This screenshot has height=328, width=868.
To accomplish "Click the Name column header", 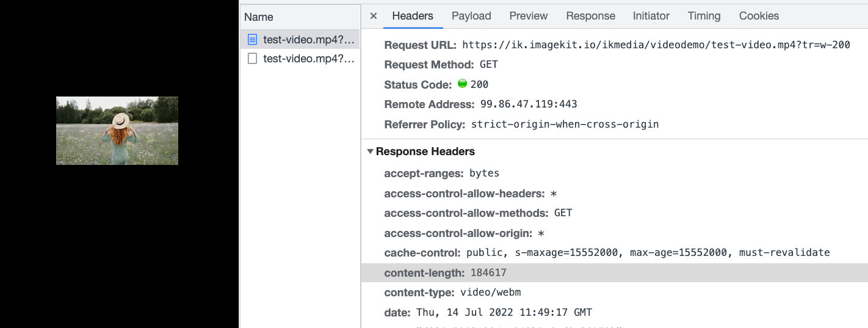I will click(x=259, y=17).
